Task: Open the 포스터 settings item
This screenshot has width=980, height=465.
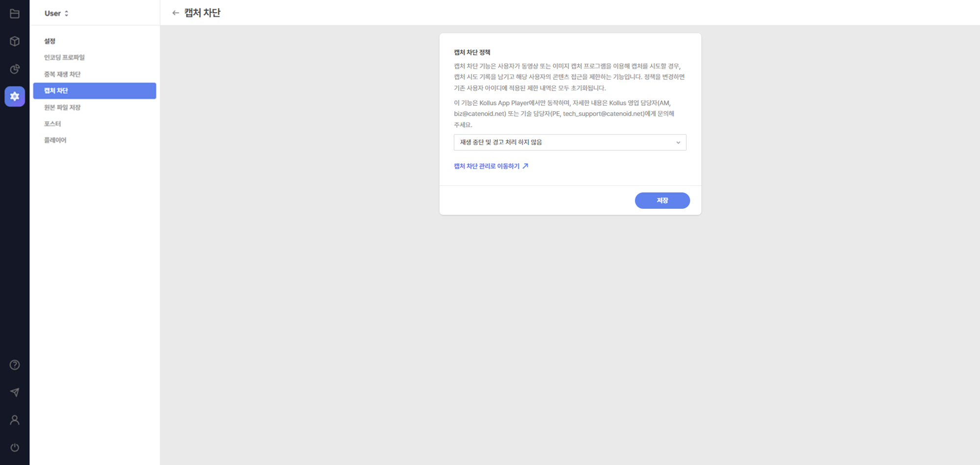Action: 52,123
